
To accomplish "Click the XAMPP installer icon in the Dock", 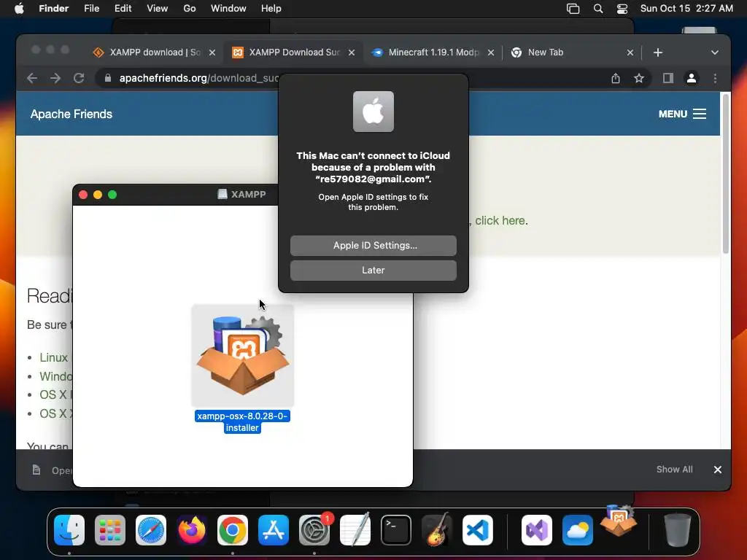I will tap(619, 521).
